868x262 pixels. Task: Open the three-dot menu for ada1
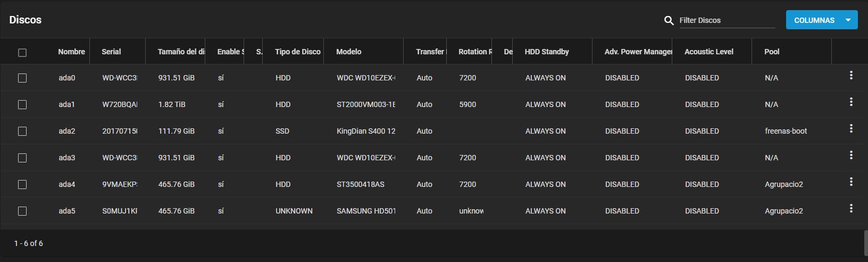(x=851, y=102)
